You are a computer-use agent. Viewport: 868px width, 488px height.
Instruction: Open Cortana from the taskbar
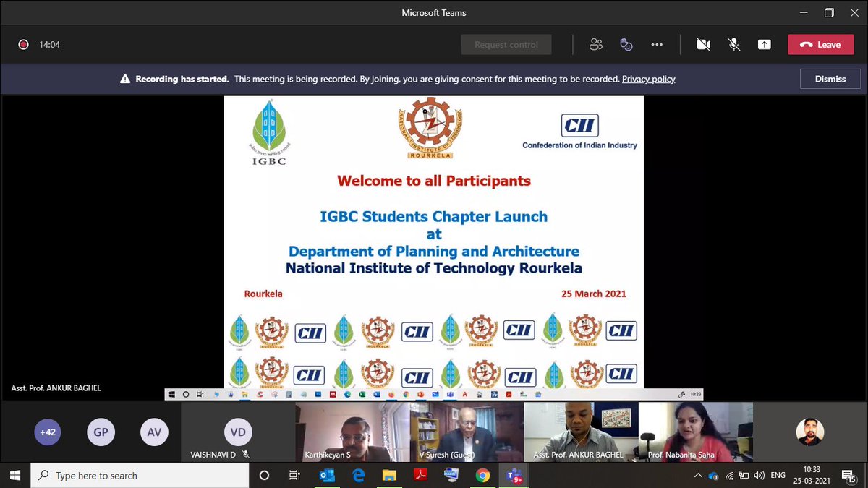[x=264, y=475]
